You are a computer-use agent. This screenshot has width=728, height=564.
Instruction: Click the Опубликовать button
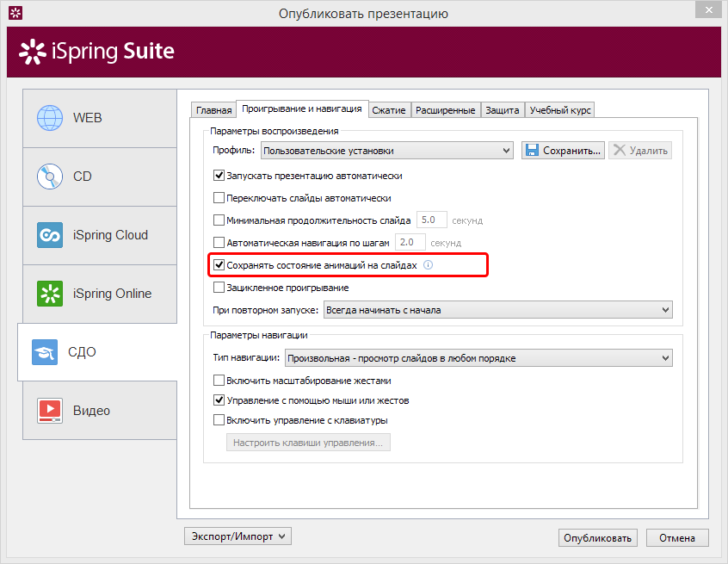597,537
